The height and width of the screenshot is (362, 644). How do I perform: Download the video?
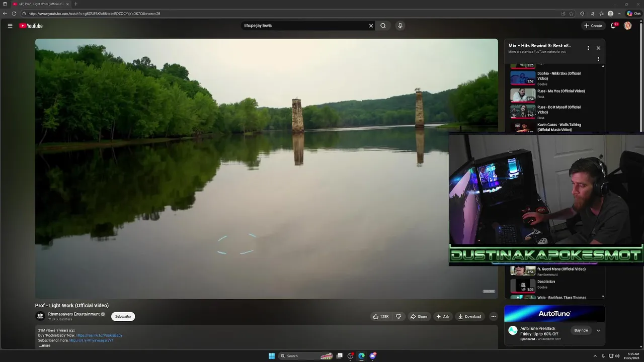[x=470, y=316]
